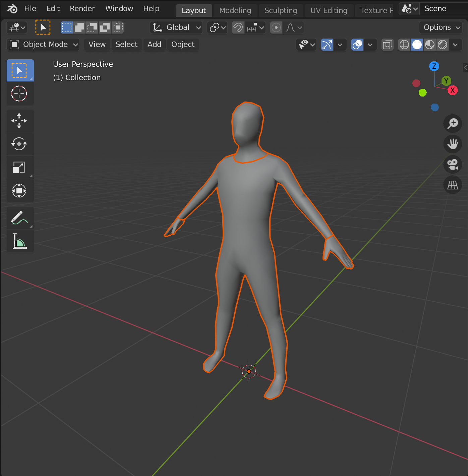468x476 pixels.
Task: Open the Add menu in the viewport header
Action: [x=154, y=45]
